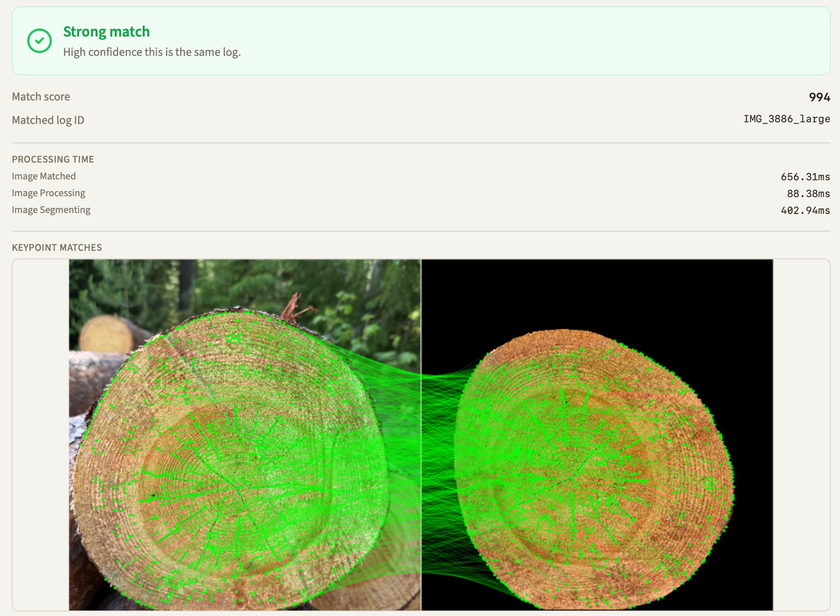Select the 402.94ms timing value
The image size is (840, 616).
pyautogui.click(x=805, y=211)
